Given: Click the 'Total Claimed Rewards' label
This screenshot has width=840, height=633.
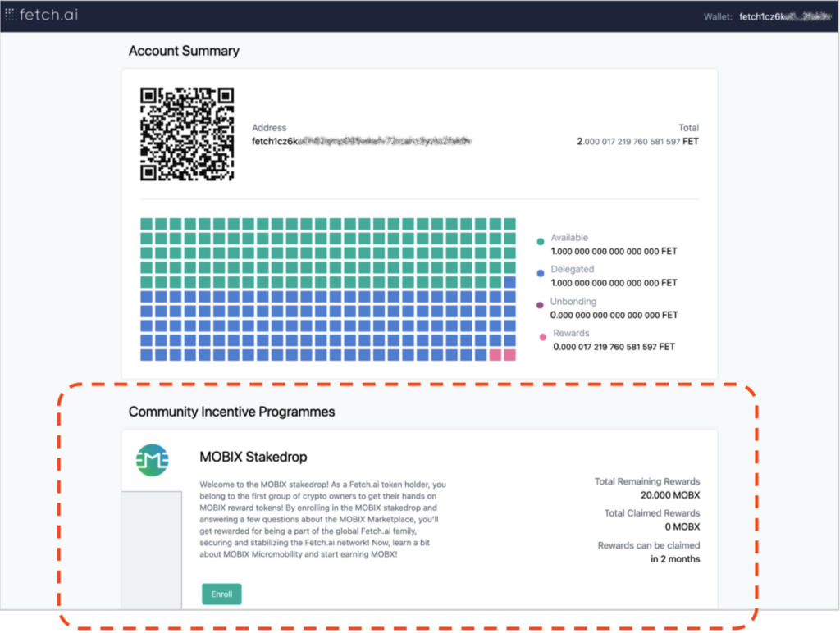Looking at the screenshot, I should pos(652,513).
